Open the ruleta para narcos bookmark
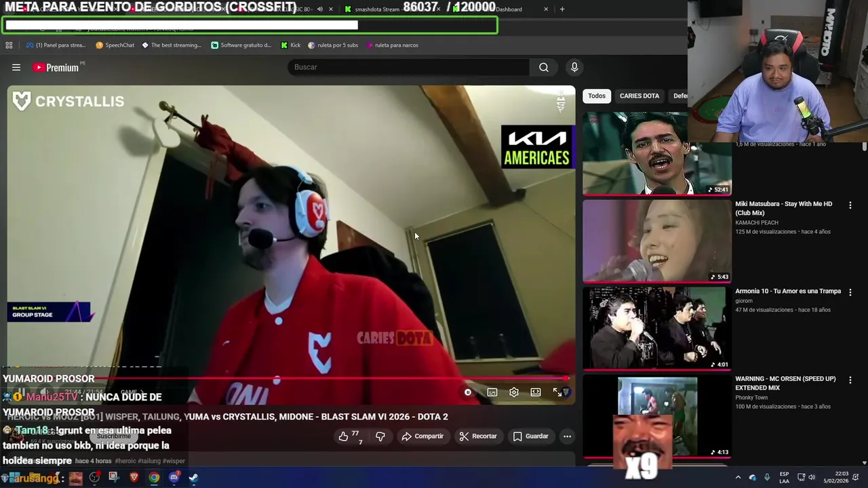Screen dimensions: 868x488 392,45
